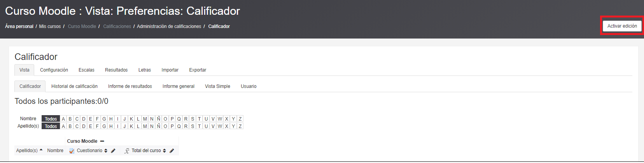Go to Mis cursos in breadcrumb
Viewport: 644px width, 163px height.
[50, 26]
